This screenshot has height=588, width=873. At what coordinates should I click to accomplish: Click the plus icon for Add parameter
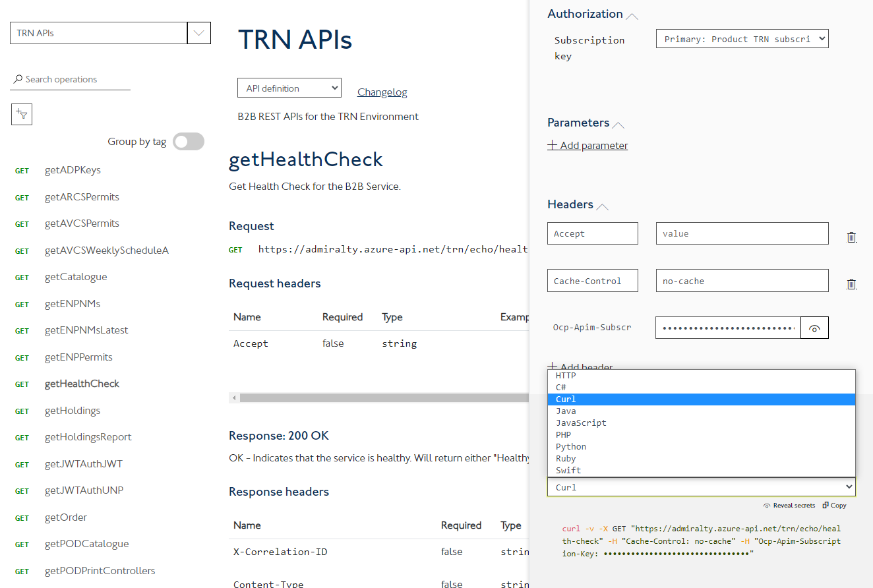[553, 146]
